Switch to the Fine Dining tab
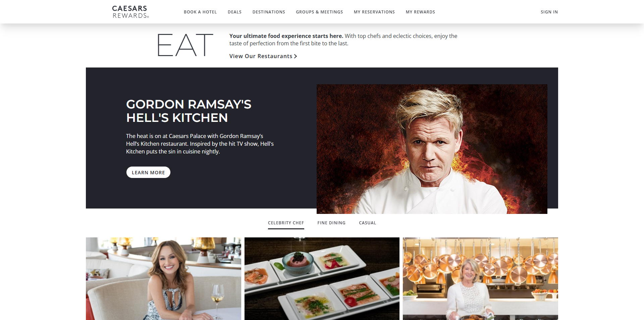Image resolution: width=644 pixels, height=320 pixels. [x=331, y=223]
